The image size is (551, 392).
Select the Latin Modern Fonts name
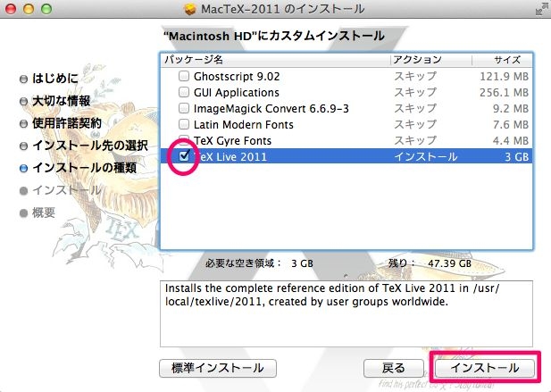(243, 125)
